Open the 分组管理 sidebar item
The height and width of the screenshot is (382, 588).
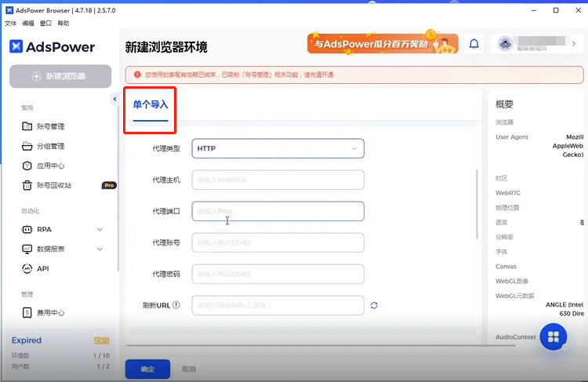point(51,146)
